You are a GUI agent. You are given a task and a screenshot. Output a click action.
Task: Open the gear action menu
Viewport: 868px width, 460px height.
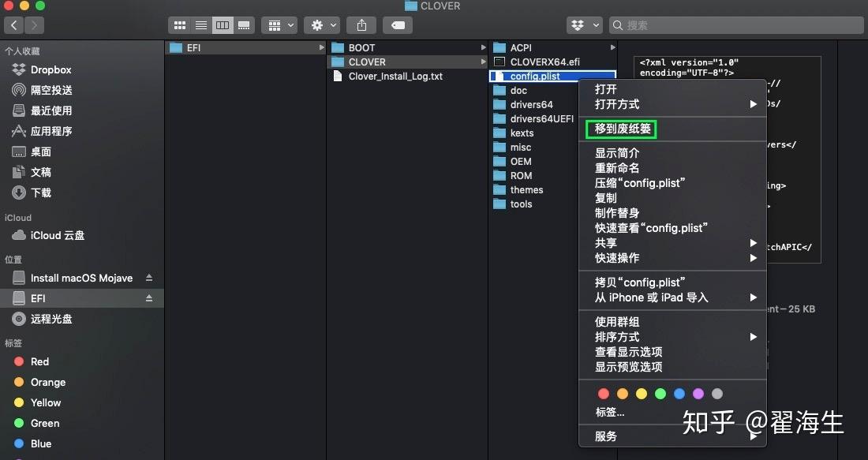322,25
